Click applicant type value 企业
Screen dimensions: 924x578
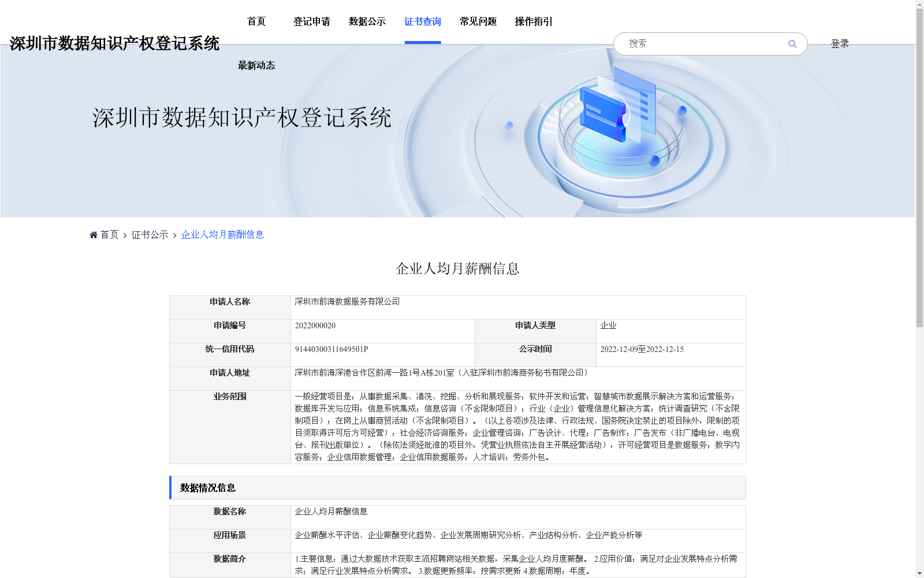pyautogui.click(x=608, y=325)
